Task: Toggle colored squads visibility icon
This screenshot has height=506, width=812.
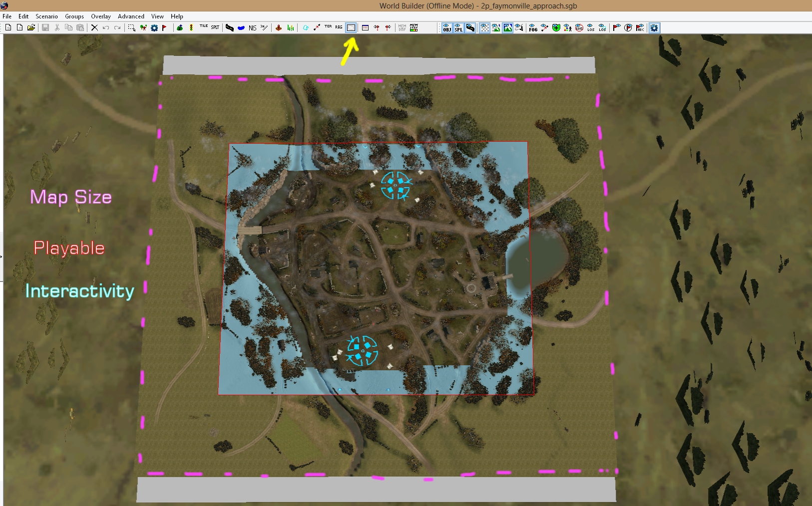Action: point(568,27)
